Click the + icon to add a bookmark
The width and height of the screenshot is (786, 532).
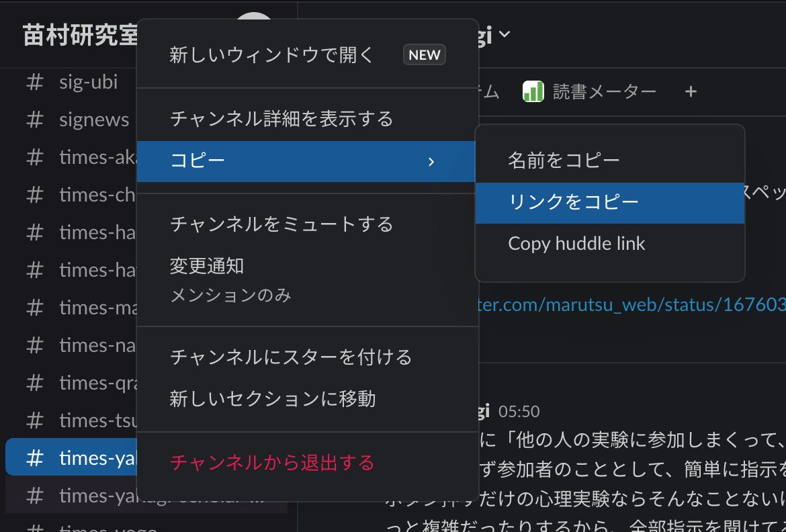coord(690,91)
